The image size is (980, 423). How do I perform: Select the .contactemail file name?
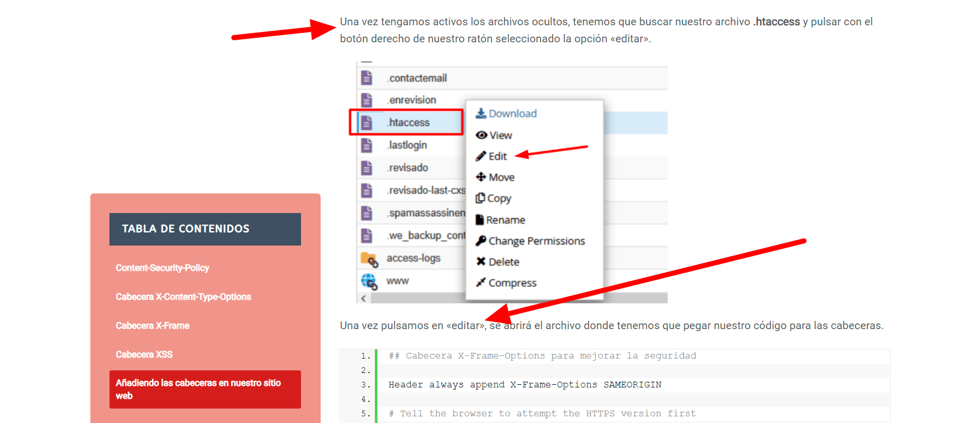[x=417, y=78]
